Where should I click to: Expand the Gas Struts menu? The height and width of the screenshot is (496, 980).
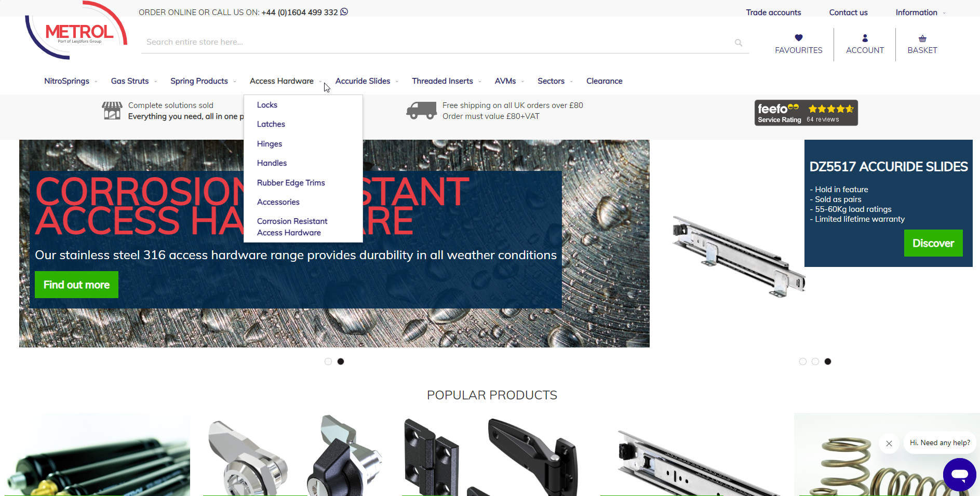[x=134, y=81]
